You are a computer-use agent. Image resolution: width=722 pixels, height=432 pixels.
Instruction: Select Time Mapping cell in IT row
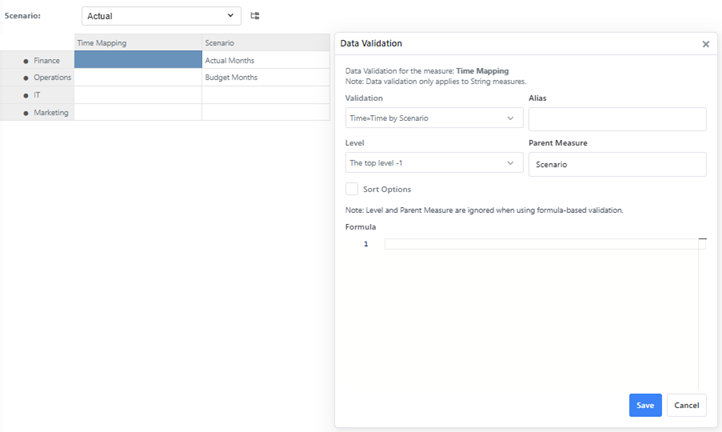(x=138, y=95)
